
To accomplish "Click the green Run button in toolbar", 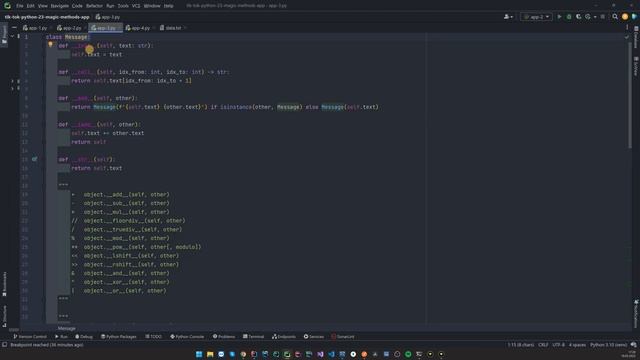I will click(x=559, y=17).
